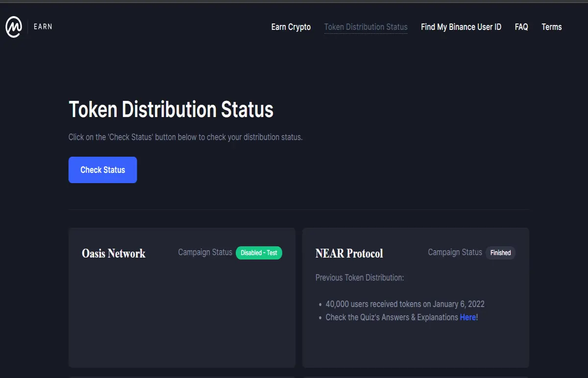588x378 pixels.
Task: Select the Token Distribution Status tab
Action: tap(366, 27)
